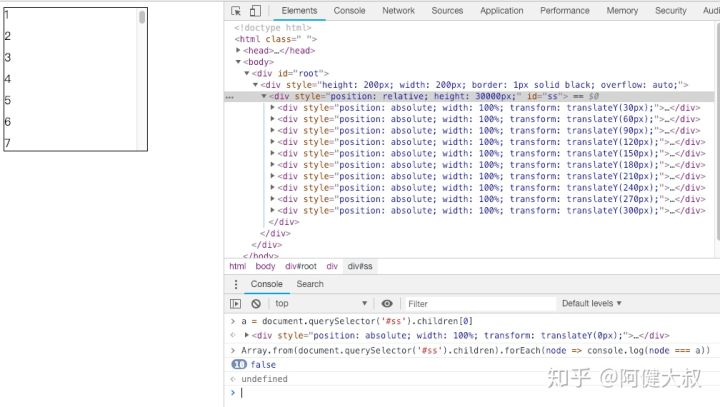Click the closing div tag after children
This screenshot has width=720, height=407.
[x=284, y=222]
